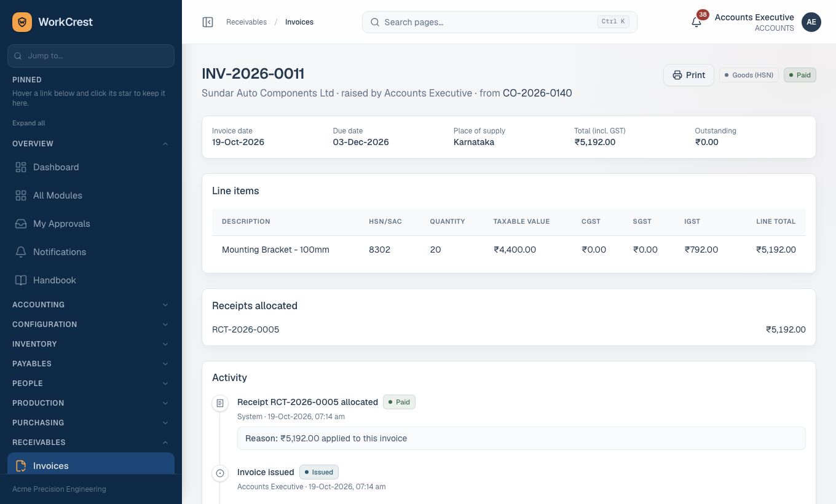Focus the Search pages field

(x=500, y=22)
